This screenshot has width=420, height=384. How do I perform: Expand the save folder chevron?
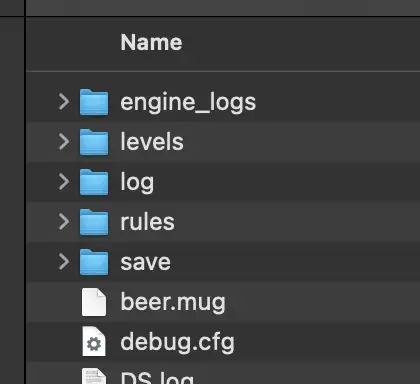[64, 262]
